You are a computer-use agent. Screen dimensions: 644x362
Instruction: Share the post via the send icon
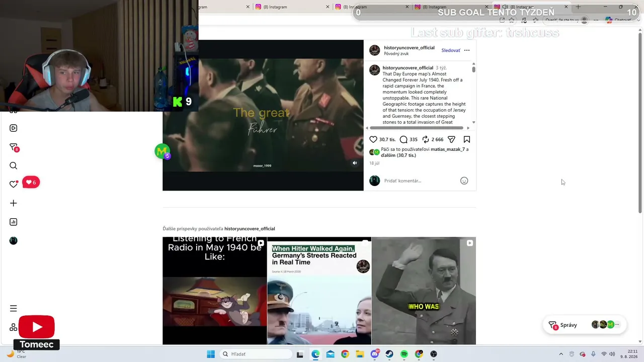451,139
